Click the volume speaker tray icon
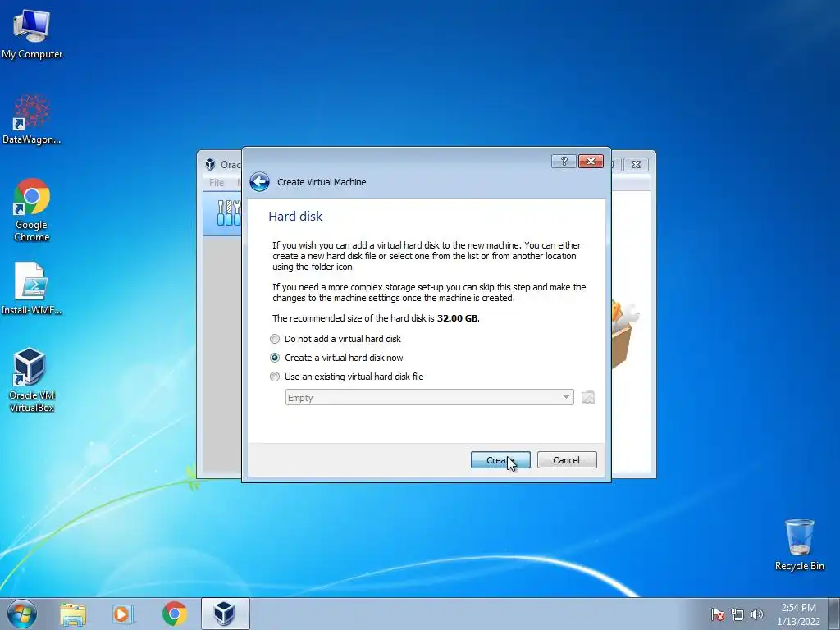Screen dimensions: 840x630 tap(757, 614)
